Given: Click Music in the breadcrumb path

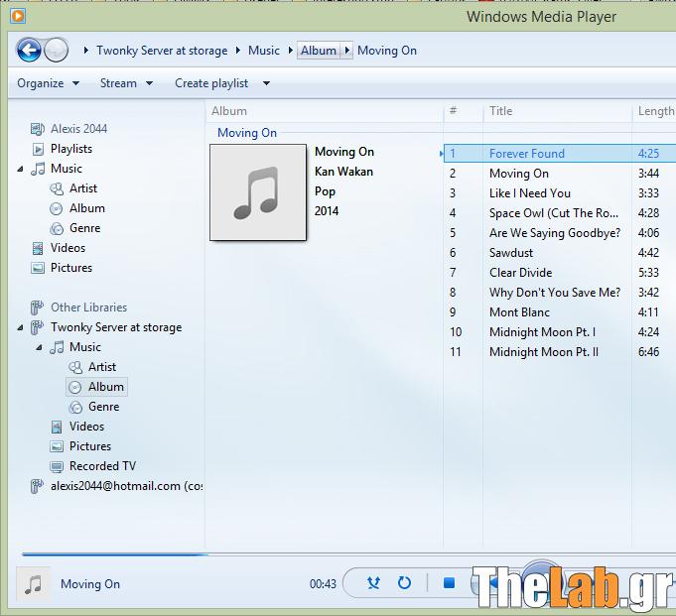Looking at the screenshot, I should pyautogui.click(x=264, y=51).
